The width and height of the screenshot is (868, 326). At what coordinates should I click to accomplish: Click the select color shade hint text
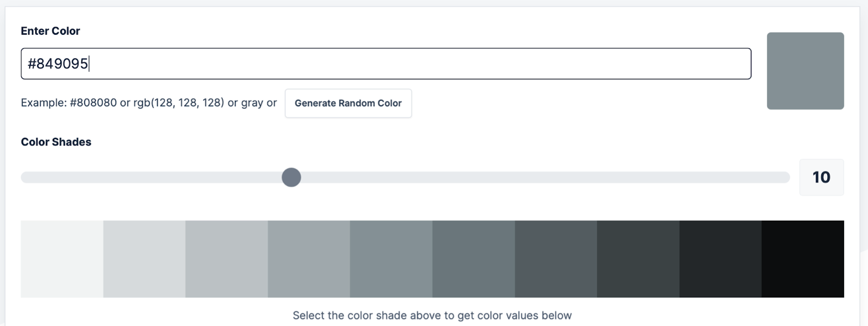(433, 315)
